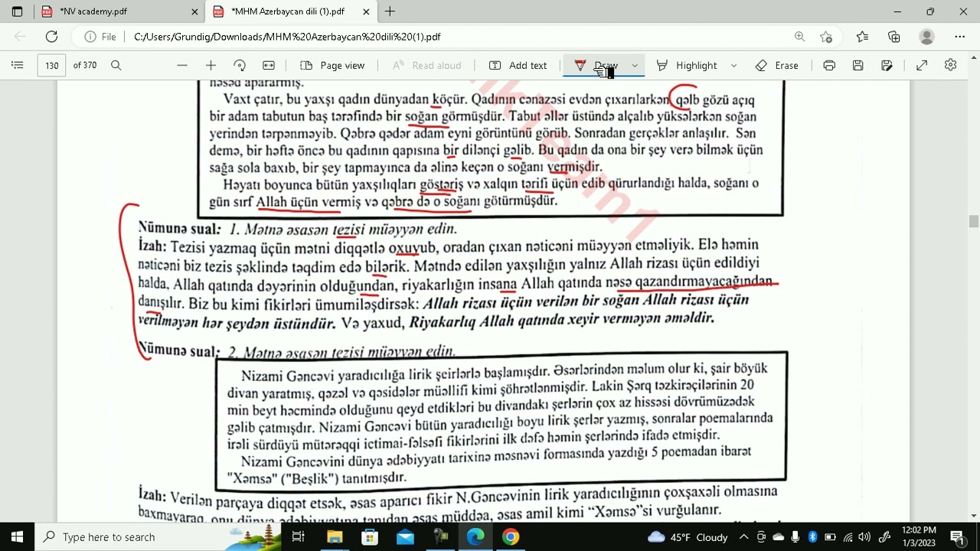Open the Windows notification center
This screenshot has height=551, width=980.
click(957, 537)
